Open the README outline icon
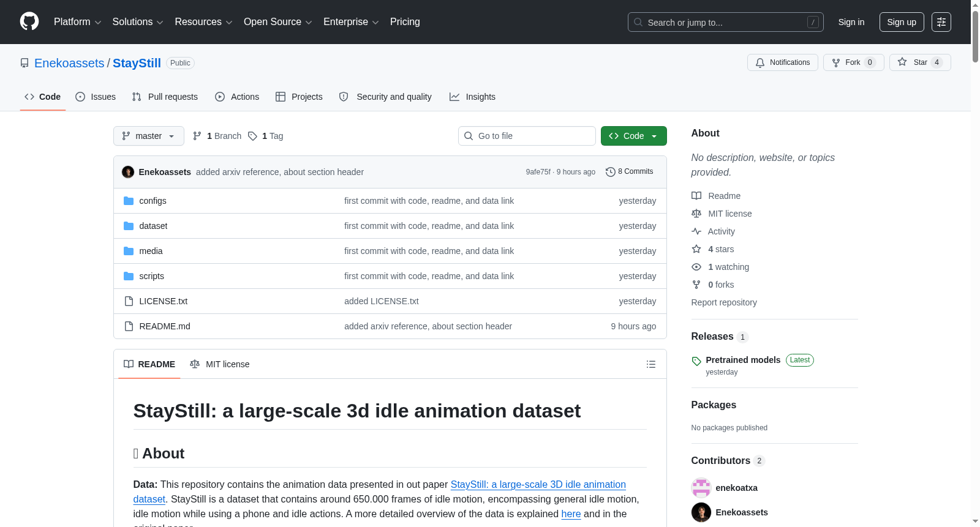 click(651, 364)
